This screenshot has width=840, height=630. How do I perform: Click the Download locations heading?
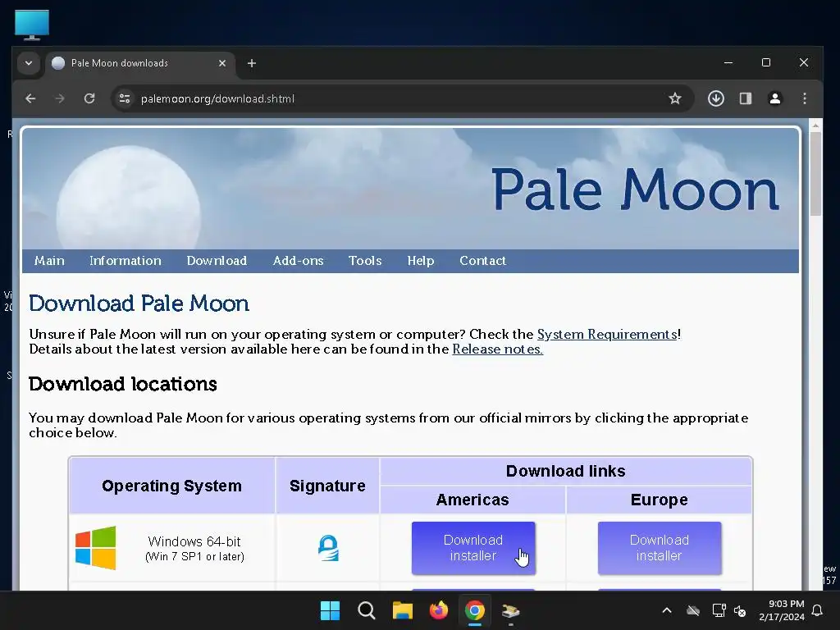(x=123, y=384)
